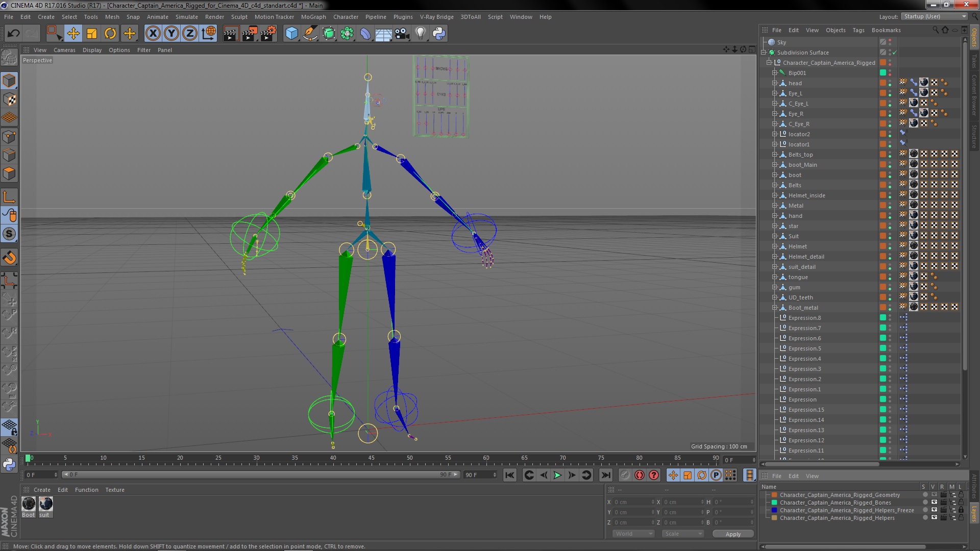Click frame 45 on timeline ruler
Screen dimensions: 980x551
(x=371, y=458)
